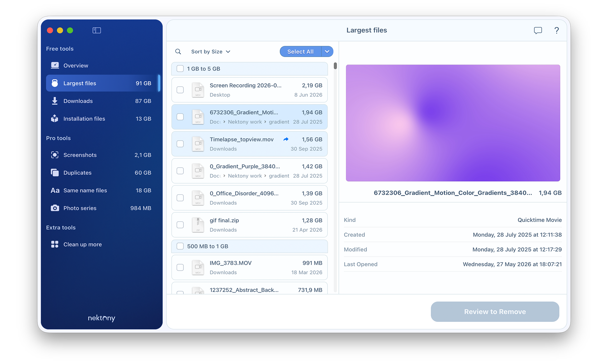
Task: Click the Duplicates stacked pages icon
Action: 55,172
